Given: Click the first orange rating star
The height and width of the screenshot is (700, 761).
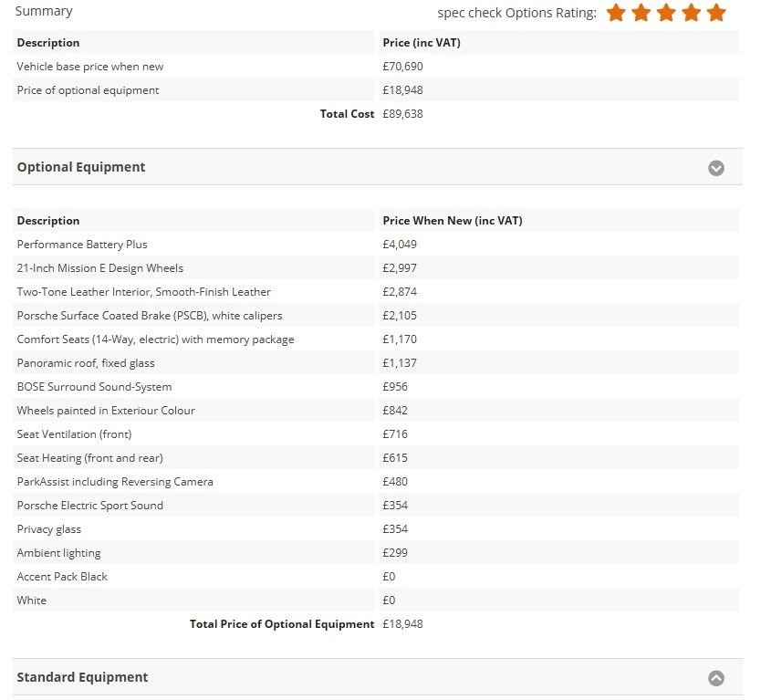Looking at the screenshot, I should click(x=617, y=13).
